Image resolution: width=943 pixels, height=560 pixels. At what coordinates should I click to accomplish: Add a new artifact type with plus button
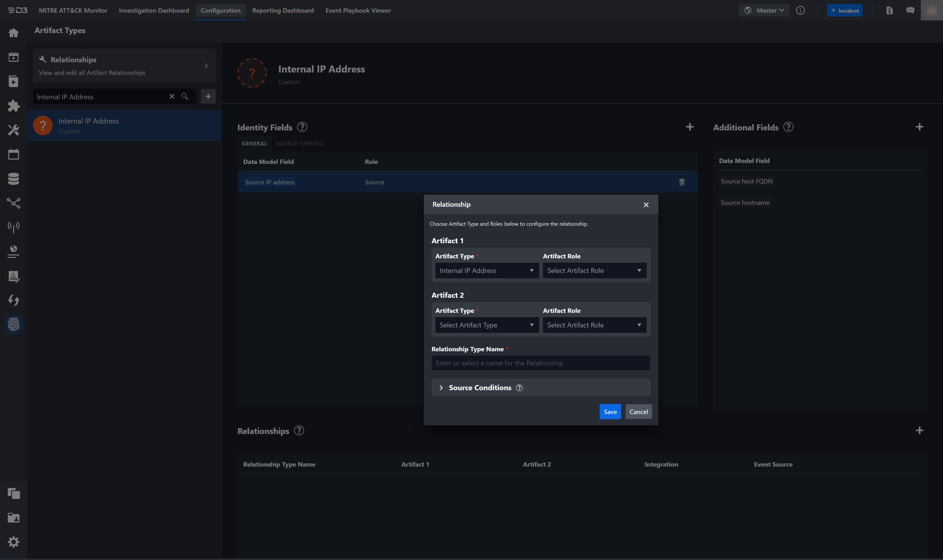[x=208, y=96]
